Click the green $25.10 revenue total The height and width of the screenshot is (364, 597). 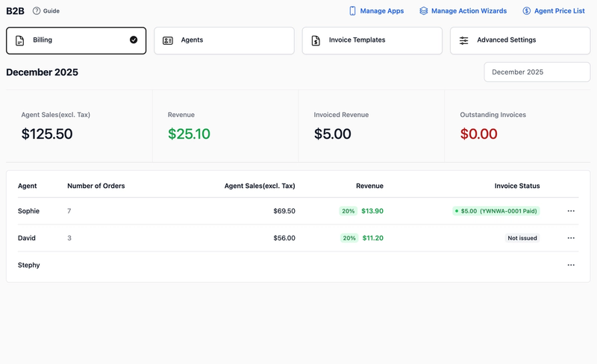click(189, 134)
